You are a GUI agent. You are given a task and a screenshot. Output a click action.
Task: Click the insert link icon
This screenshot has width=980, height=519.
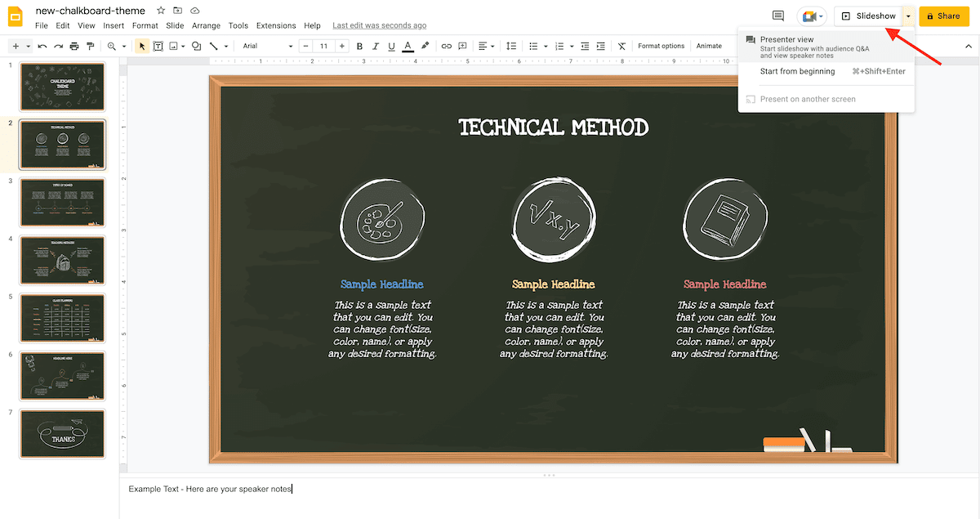(x=447, y=47)
